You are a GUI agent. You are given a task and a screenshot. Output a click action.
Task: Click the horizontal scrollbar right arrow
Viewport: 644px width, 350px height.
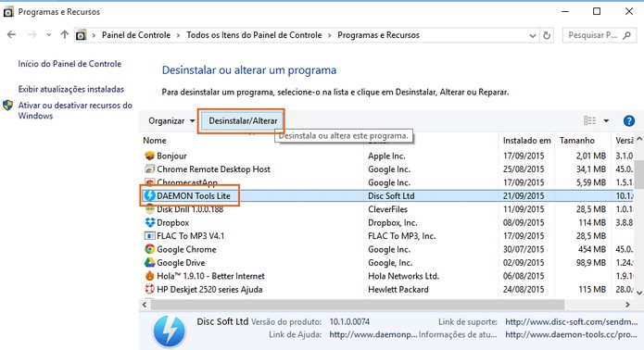click(x=627, y=305)
